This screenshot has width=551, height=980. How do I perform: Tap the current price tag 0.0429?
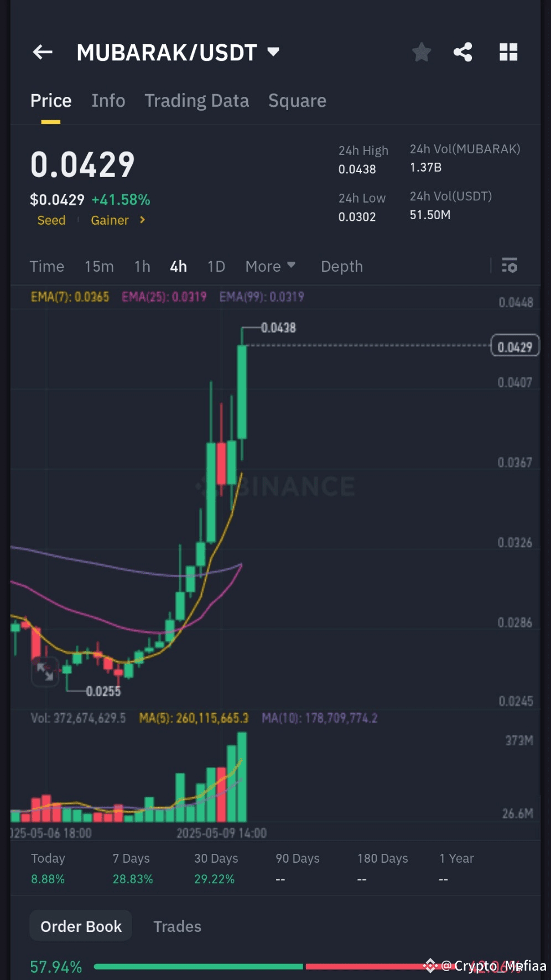[x=514, y=347]
